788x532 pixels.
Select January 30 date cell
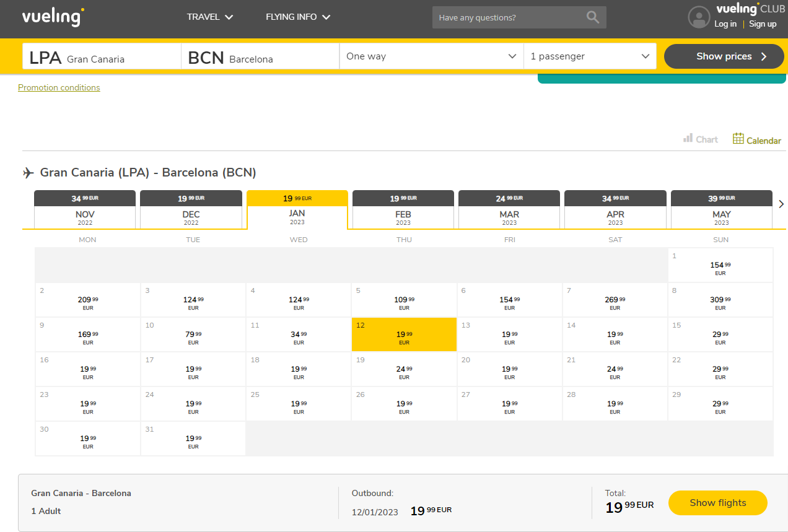tap(88, 438)
